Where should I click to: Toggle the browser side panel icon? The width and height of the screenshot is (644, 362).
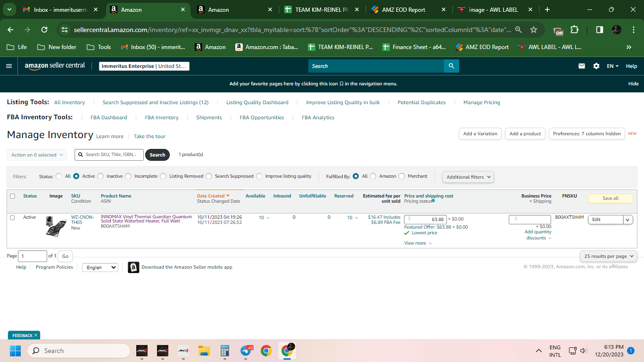pyautogui.click(x=599, y=30)
